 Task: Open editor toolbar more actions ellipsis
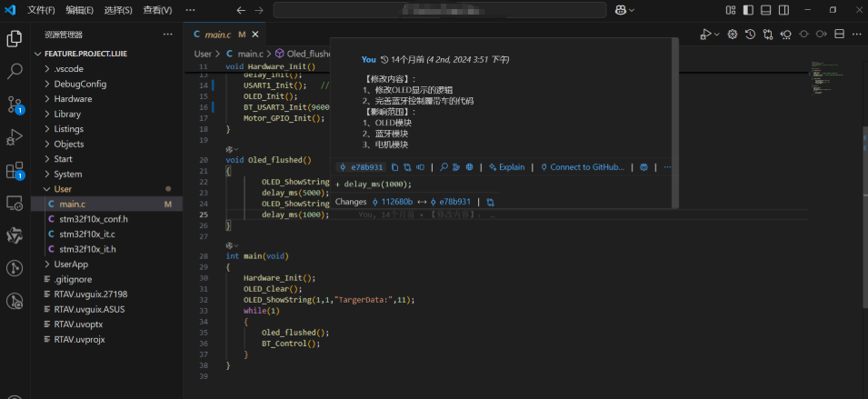click(x=857, y=35)
